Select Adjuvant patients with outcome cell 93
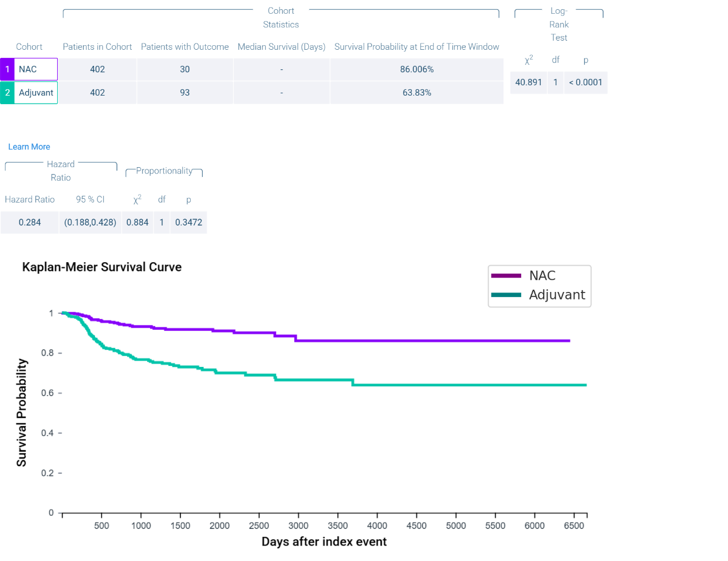The height and width of the screenshot is (561, 728). tap(184, 93)
